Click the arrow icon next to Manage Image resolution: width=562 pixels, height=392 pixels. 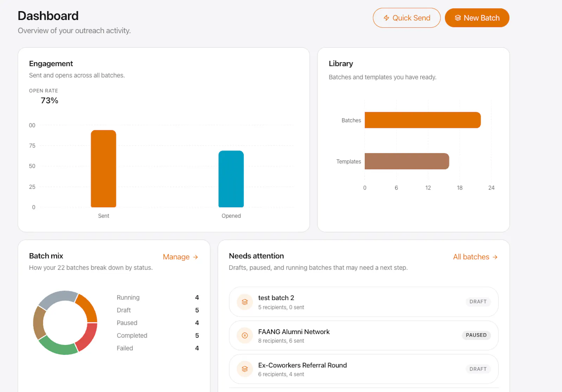[x=196, y=257]
